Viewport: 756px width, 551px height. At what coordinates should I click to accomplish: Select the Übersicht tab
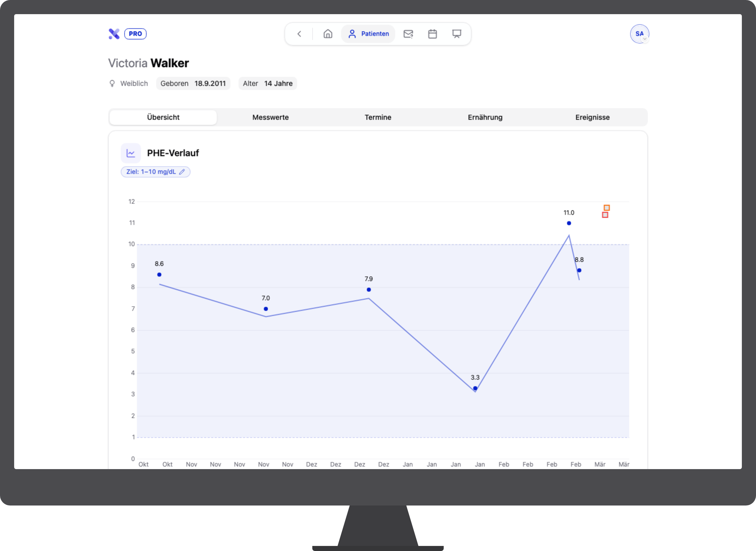[x=163, y=118]
